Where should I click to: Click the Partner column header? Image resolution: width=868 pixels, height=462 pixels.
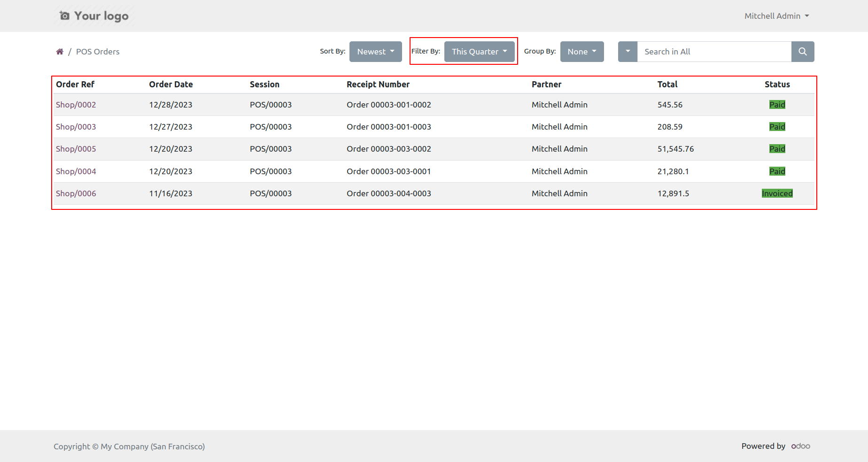click(x=547, y=85)
